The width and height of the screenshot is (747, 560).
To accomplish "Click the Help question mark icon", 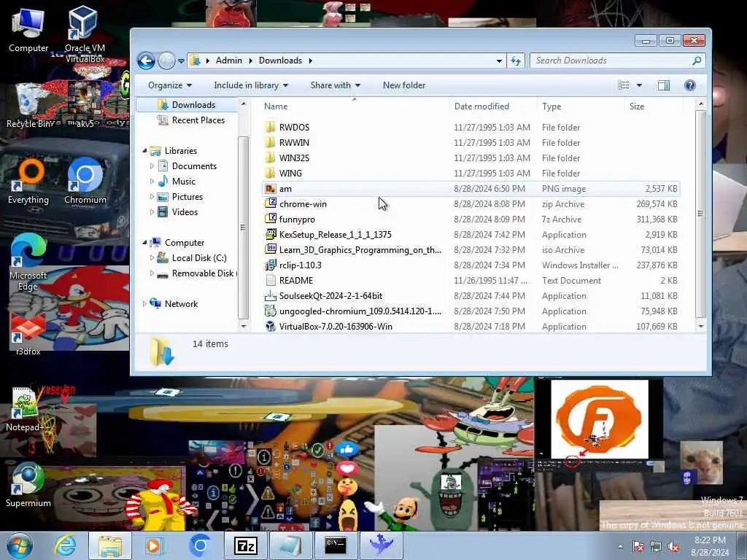I will pyautogui.click(x=689, y=85).
